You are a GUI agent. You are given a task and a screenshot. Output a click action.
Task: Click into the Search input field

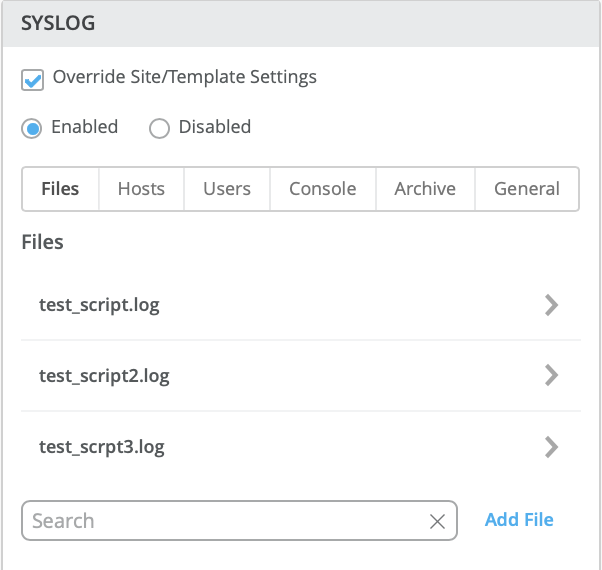point(220,521)
